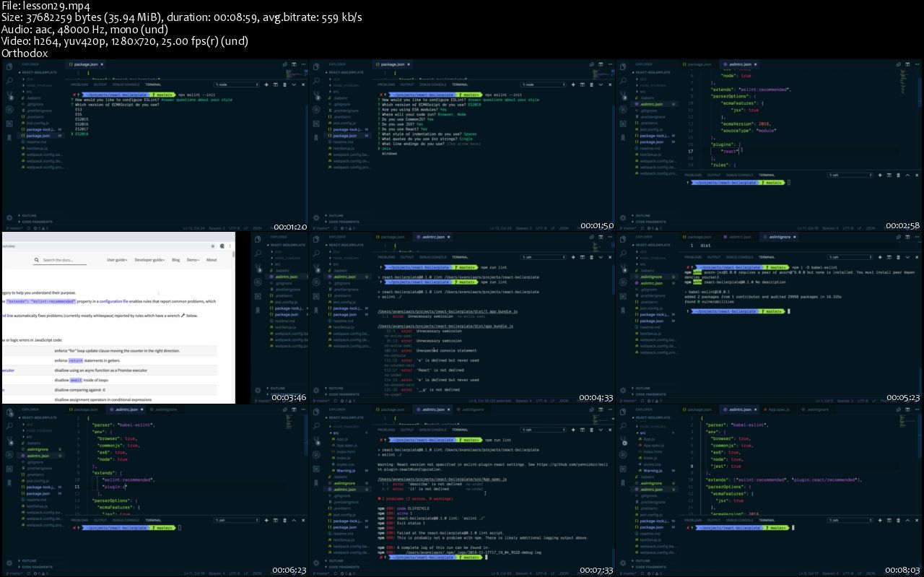Open Extensions icon in the 00:01:20 frame
This screenshot has width=924, height=577.
[x=9, y=123]
